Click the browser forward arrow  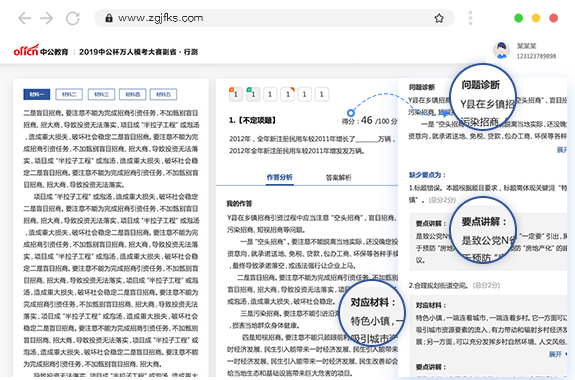point(47,18)
